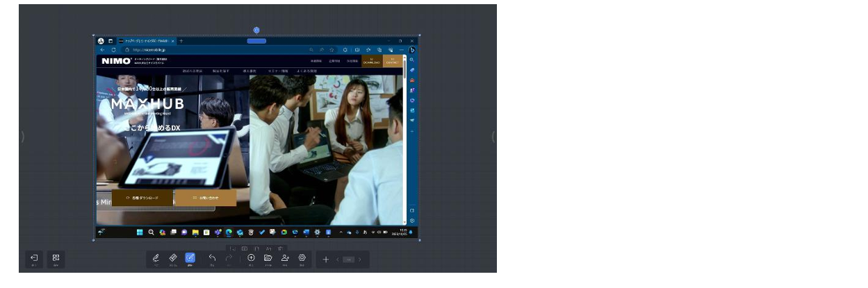Go to previous whiteboard page arrow
The height and width of the screenshot is (288, 868).
pyautogui.click(x=338, y=260)
